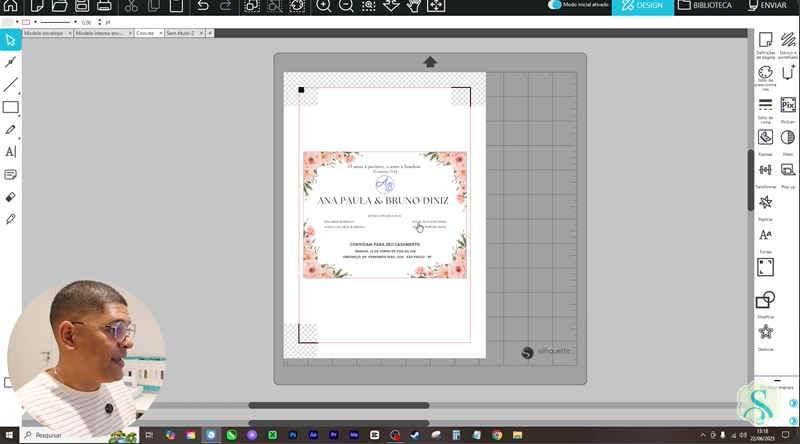Open Photoshop from the taskbar

[293, 435]
